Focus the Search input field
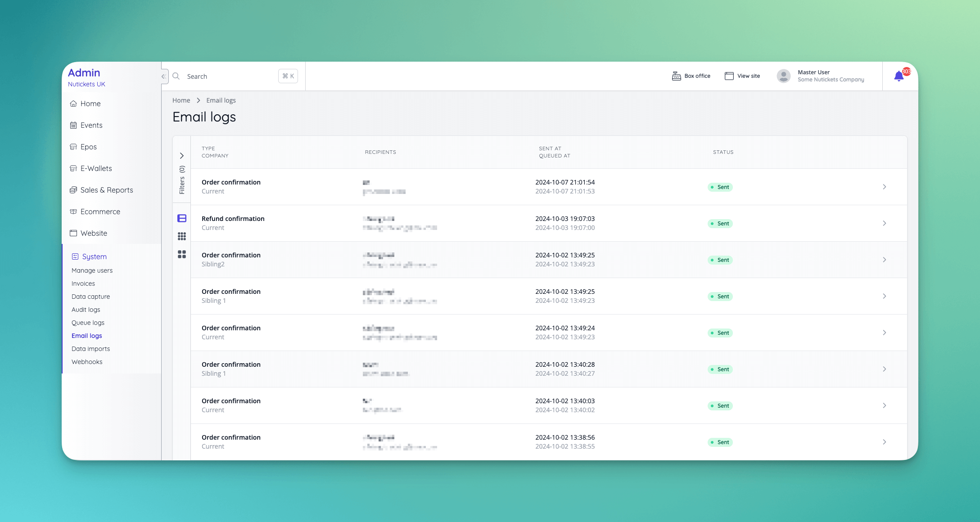980x522 pixels. click(230, 76)
